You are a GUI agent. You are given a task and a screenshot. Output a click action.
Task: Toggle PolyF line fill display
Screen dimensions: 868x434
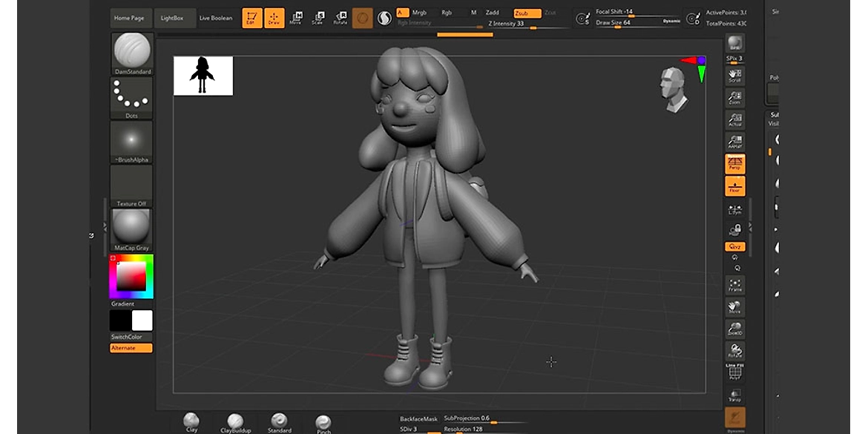tap(734, 372)
